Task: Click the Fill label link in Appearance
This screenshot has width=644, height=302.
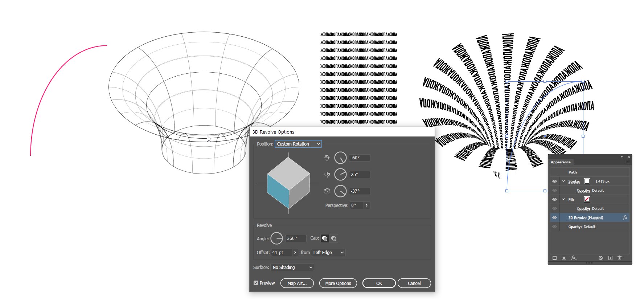Action: [x=571, y=199]
